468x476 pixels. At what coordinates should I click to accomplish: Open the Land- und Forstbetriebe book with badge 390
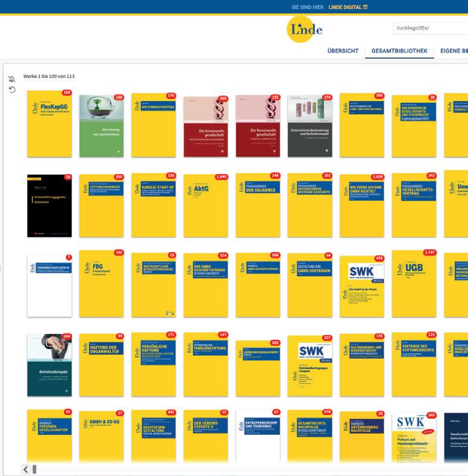point(362,125)
